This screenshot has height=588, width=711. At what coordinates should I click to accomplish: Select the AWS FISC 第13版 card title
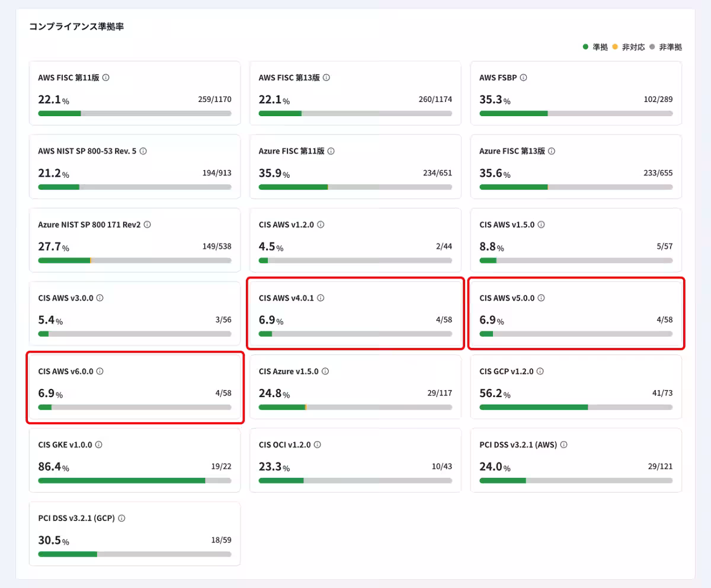289,78
